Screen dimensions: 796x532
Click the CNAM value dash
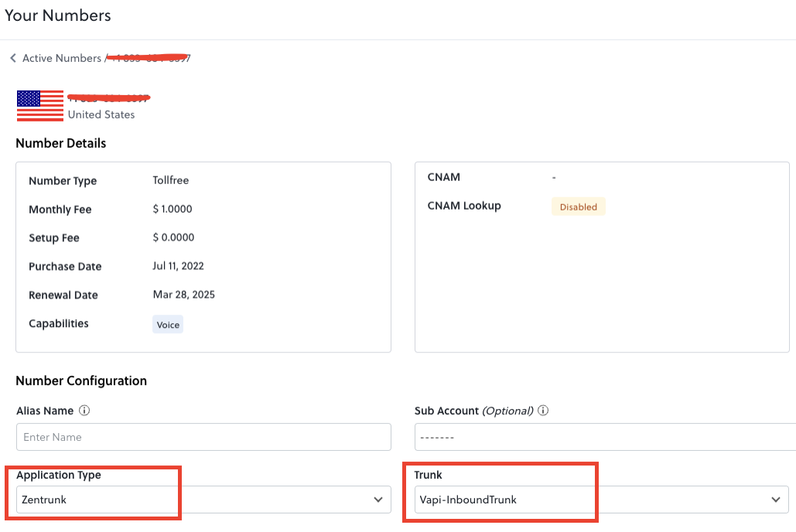554,177
